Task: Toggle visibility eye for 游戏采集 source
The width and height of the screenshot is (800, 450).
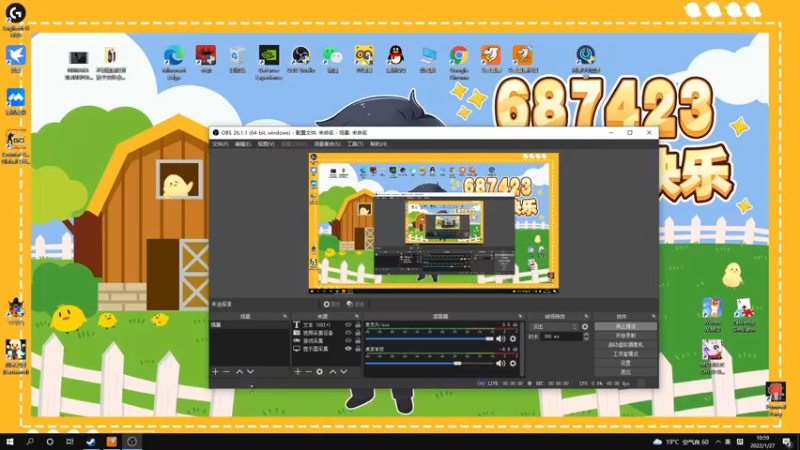Action: pyautogui.click(x=348, y=341)
